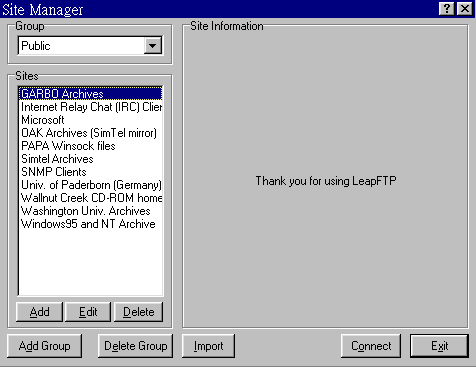The height and width of the screenshot is (367, 476).
Task: Select Washington Univ. Archives
Action: pyautogui.click(x=90, y=211)
